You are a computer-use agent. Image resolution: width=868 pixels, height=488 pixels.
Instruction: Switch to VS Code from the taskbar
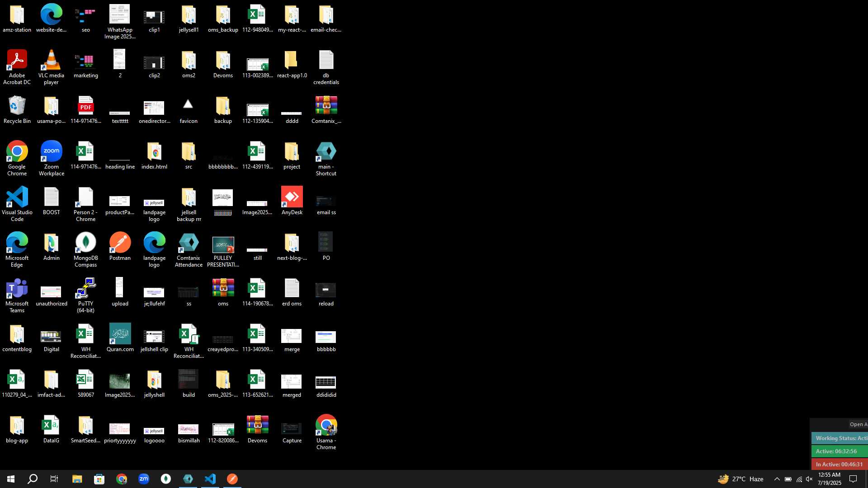click(x=210, y=479)
